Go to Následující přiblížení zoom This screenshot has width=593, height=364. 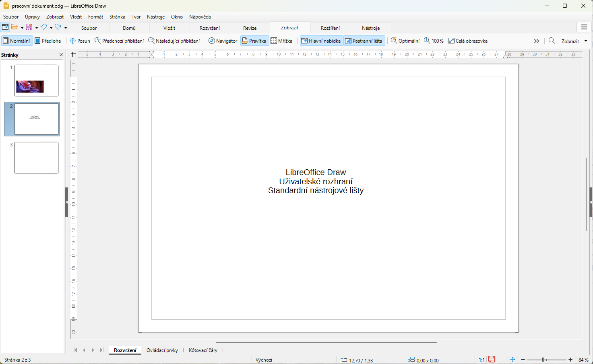pos(174,41)
